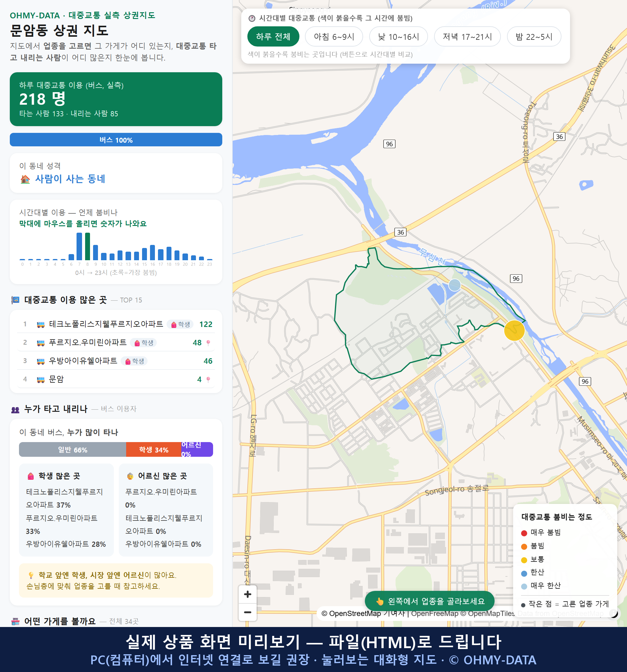This screenshot has height=672, width=627.
Task: Select the 테크노폴리스지웰푸르지오아파트 stop row
Action: (x=116, y=325)
